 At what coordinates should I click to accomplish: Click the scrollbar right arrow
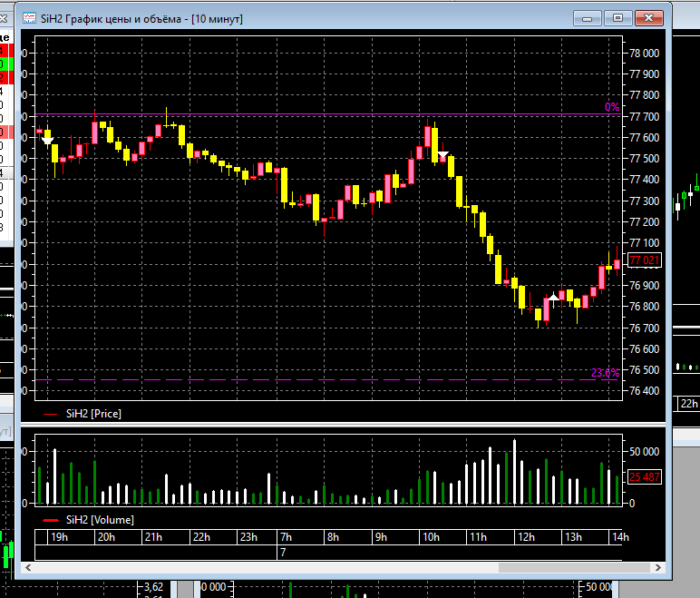[x=658, y=568]
